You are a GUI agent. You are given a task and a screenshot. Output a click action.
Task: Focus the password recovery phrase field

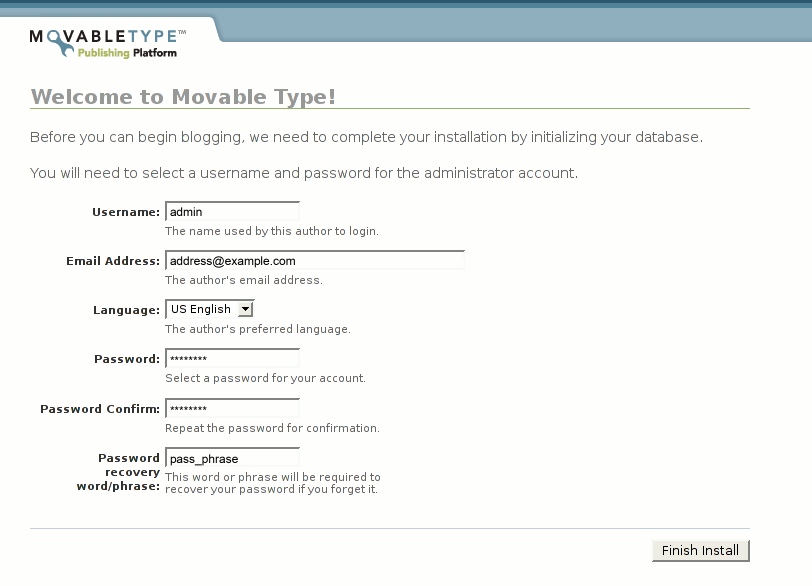coord(233,458)
